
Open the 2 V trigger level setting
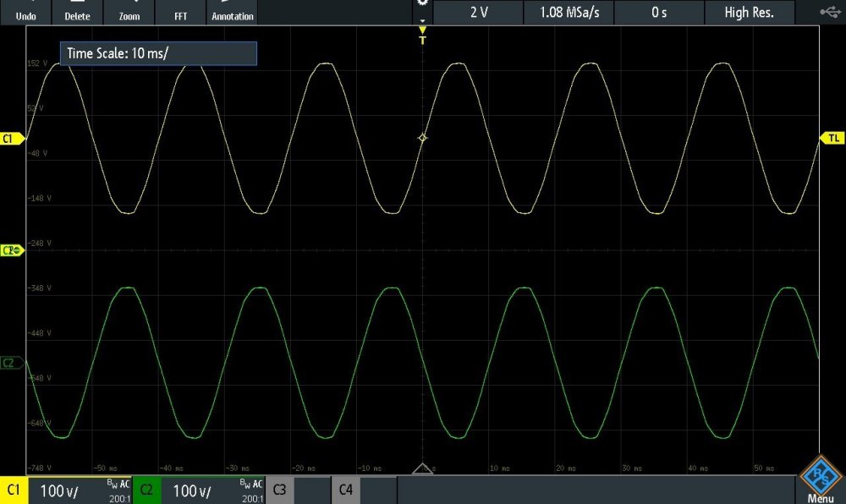[x=478, y=13]
